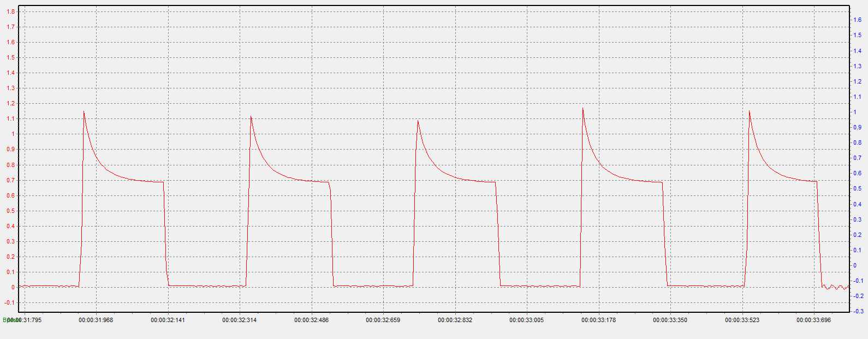Click the red 1.2 label on left axis
This screenshot has width=868, height=339.
[10, 103]
